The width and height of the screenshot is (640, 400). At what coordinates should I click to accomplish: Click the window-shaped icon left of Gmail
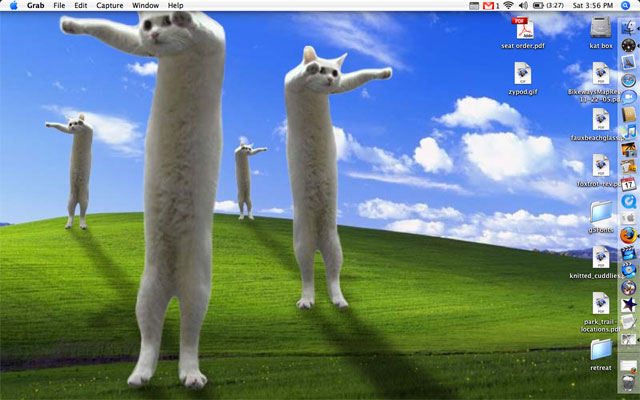point(474,5)
